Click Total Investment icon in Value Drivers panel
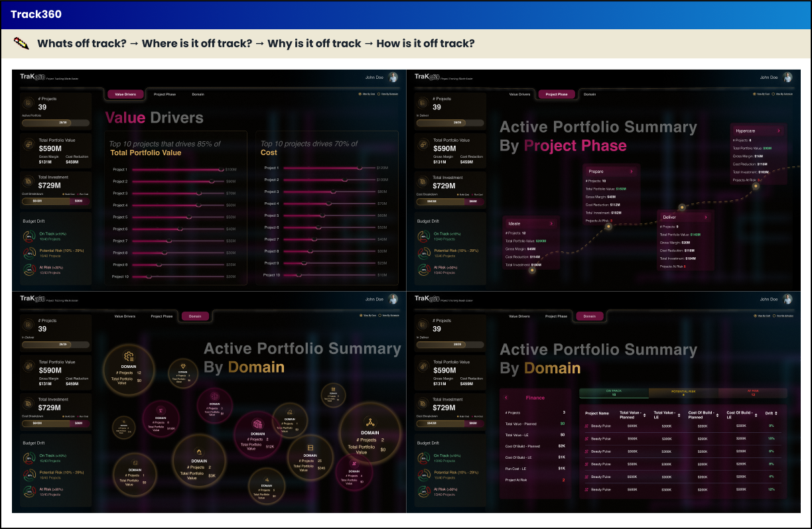Image resolution: width=812 pixels, height=529 pixels. click(x=29, y=182)
